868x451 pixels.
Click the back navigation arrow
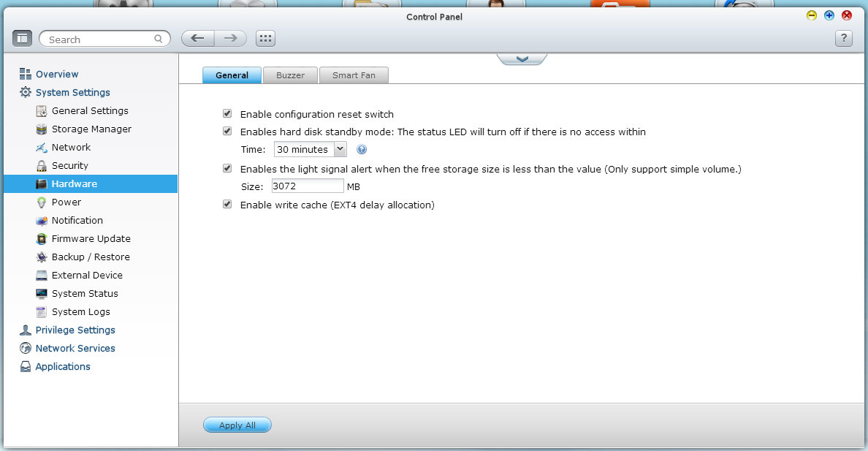click(x=197, y=39)
